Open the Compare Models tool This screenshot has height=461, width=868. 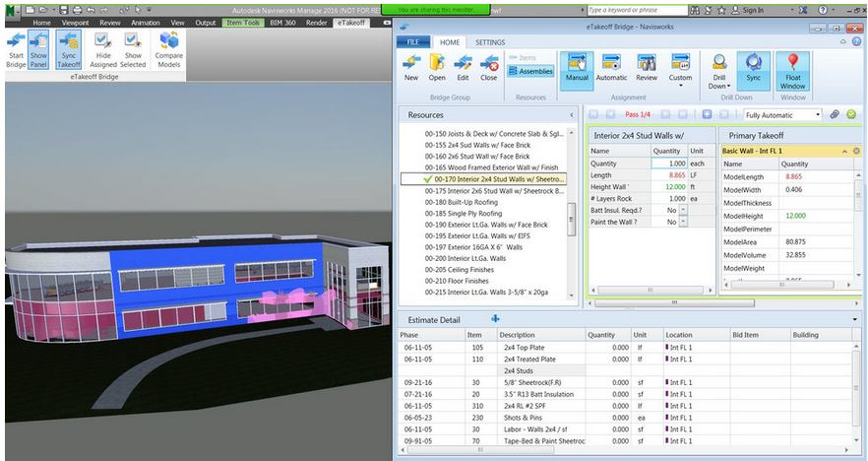169,50
